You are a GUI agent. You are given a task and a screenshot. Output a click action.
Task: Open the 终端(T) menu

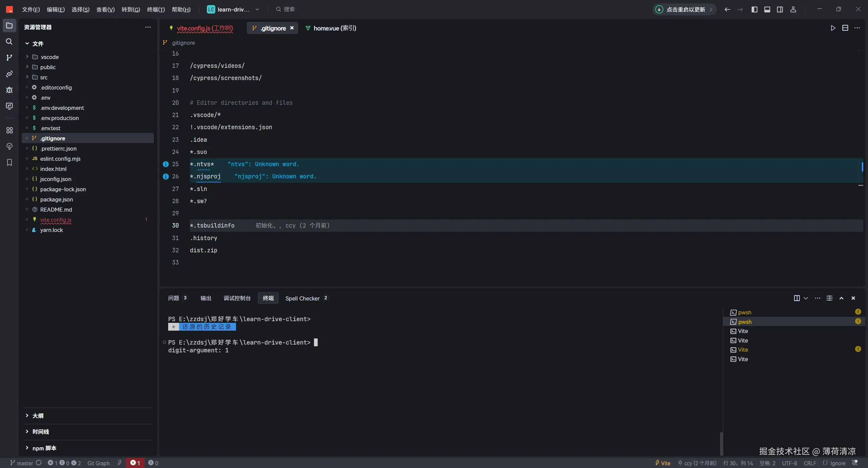pos(156,9)
